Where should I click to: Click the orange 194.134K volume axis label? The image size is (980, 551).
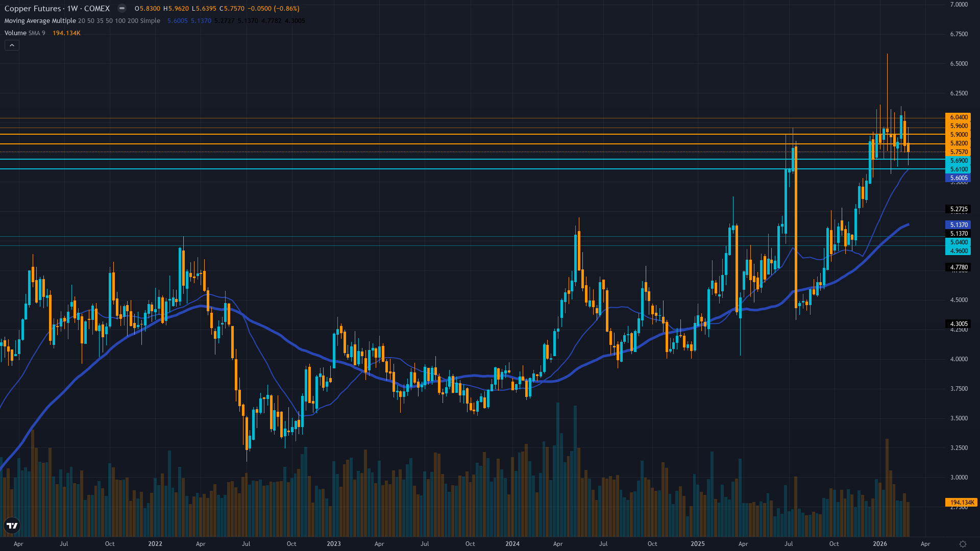tap(961, 503)
